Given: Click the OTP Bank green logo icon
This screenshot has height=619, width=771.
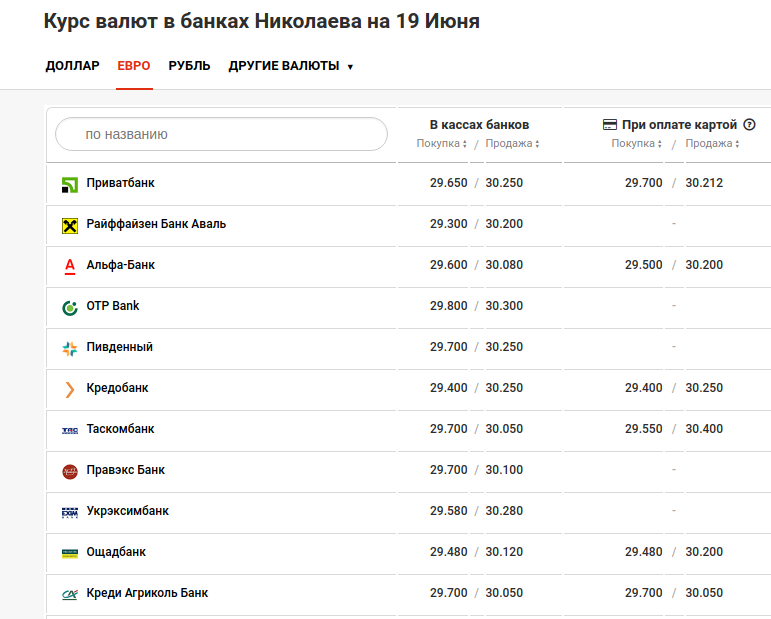Looking at the screenshot, I should click(70, 308).
